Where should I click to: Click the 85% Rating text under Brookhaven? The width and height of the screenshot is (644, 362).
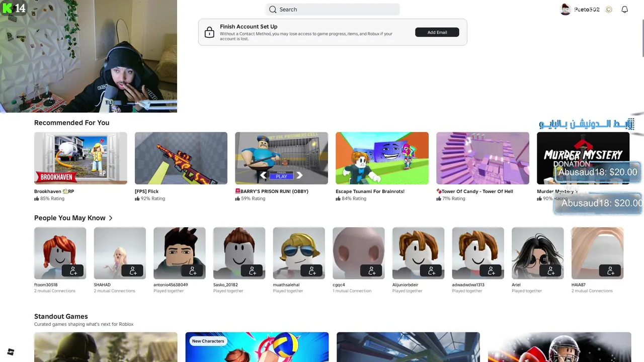pyautogui.click(x=52, y=199)
